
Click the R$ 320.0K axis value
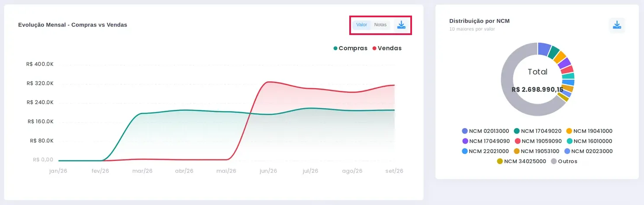[x=40, y=83]
